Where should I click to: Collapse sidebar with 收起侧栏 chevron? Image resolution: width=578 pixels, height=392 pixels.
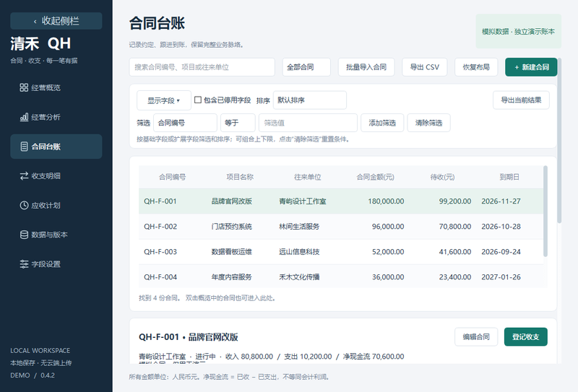tap(35, 22)
